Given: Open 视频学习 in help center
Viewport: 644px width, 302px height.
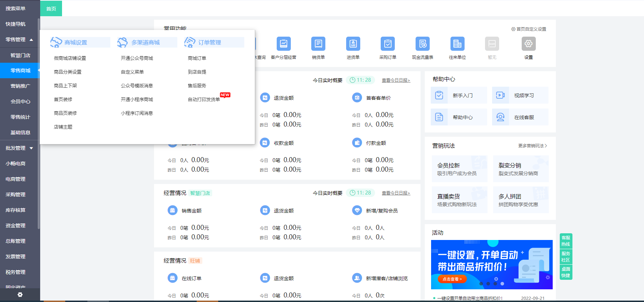Looking at the screenshot, I should [520, 95].
